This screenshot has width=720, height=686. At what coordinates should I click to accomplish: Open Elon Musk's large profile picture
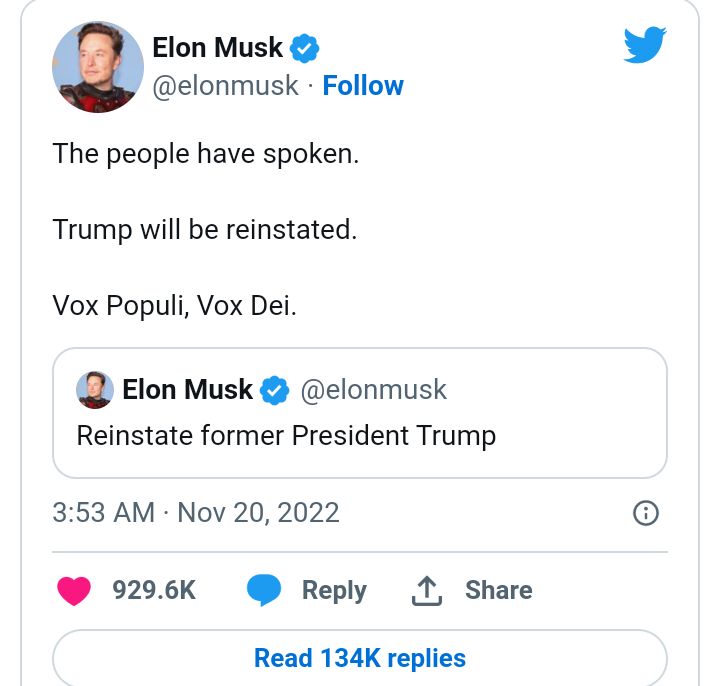pos(97,66)
